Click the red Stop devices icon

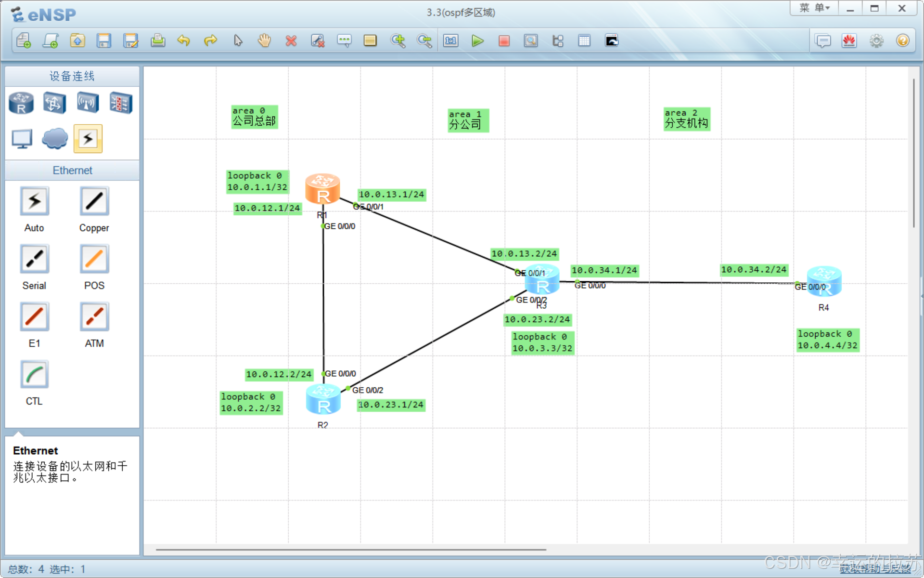[x=504, y=41]
